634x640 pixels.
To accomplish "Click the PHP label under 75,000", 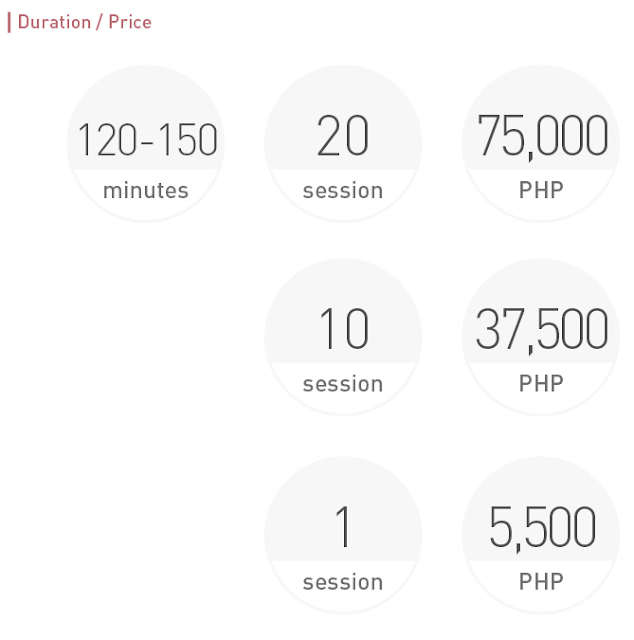I will 542,189.
